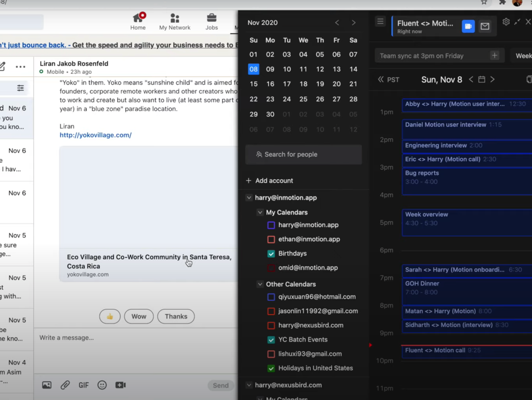Uncheck Holidays in United States calendar

pyautogui.click(x=271, y=368)
